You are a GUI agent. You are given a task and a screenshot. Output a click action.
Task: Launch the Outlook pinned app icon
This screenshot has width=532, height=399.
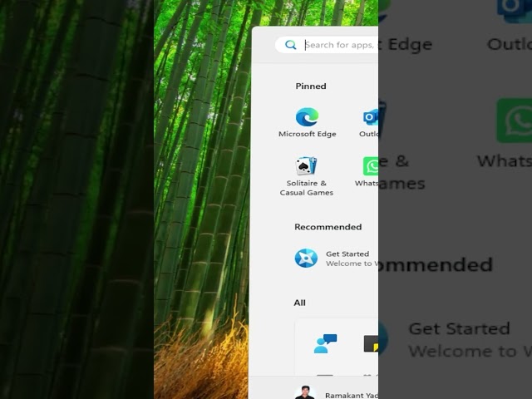[371, 117]
